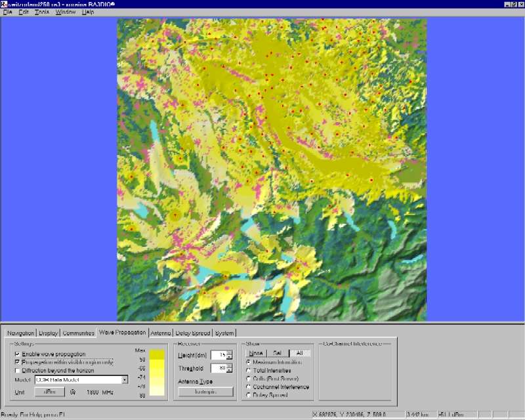Choose the Cochannel Interference radio button

[x=248, y=387]
